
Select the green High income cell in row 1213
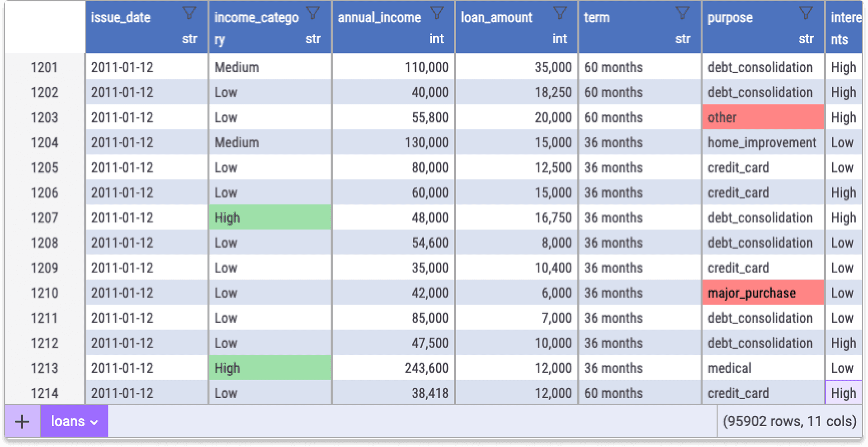point(270,367)
